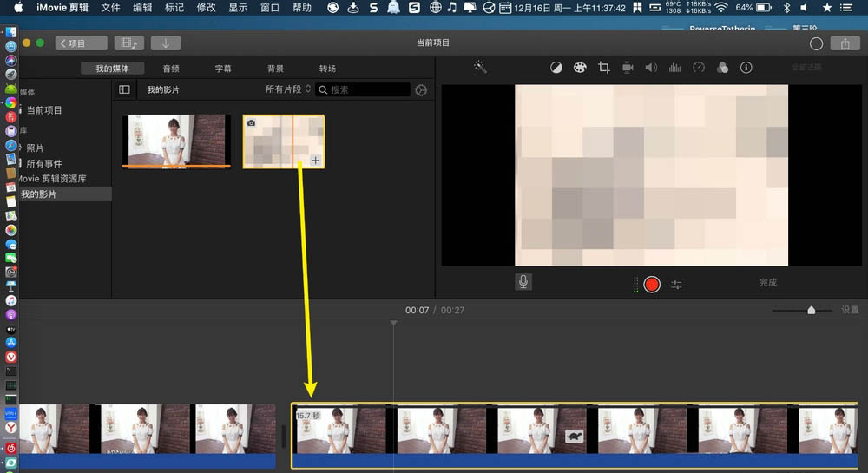Start voiceover recording with red button
This screenshot has width=868, height=473.
pyautogui.click(x=652, y=285)
